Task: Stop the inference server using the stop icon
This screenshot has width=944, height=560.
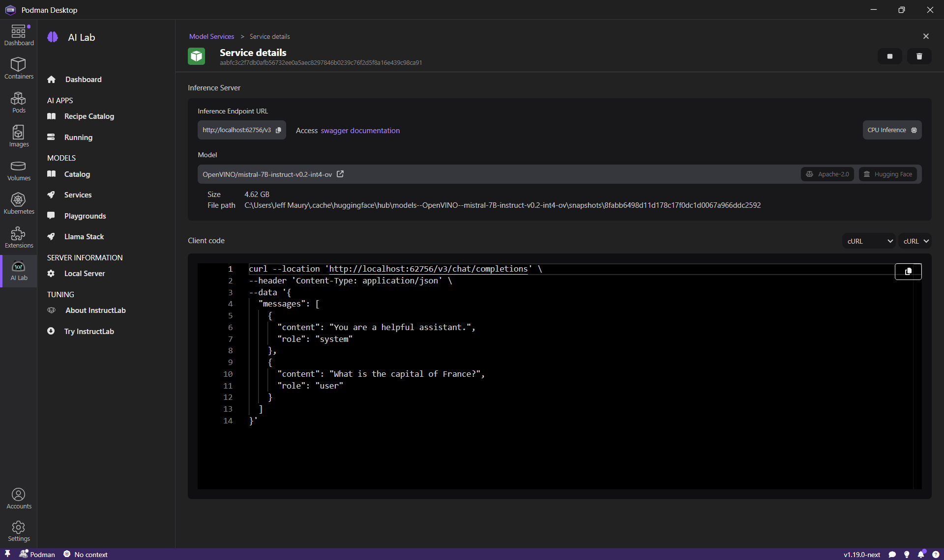Action: pyautogui.click(x=890, y=56)
